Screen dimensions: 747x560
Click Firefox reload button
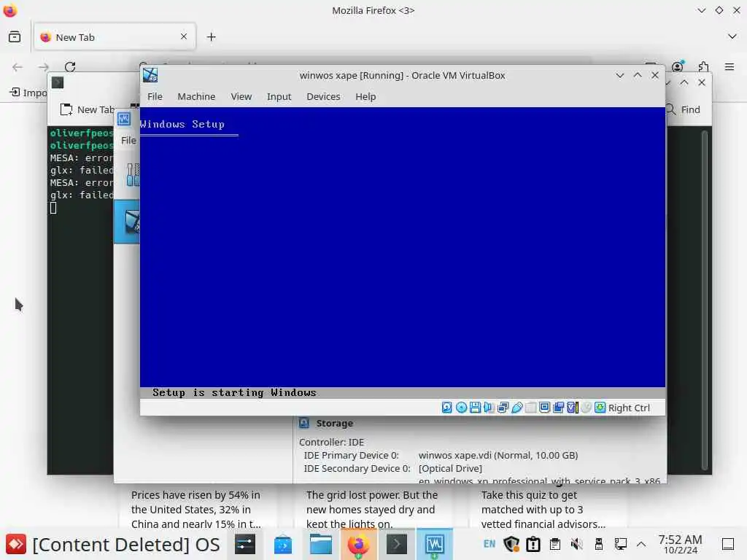pyautogui.click(x=70, y=66)
